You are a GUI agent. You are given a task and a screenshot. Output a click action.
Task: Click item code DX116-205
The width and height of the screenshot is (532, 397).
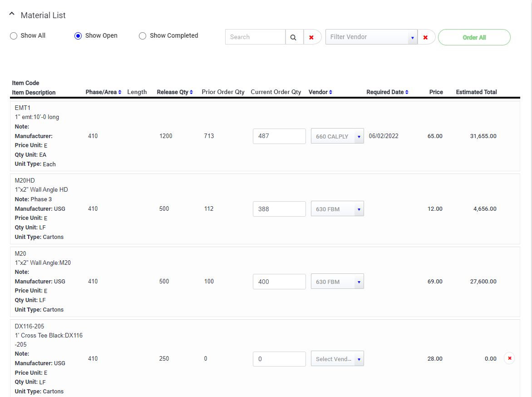point(30,326)
